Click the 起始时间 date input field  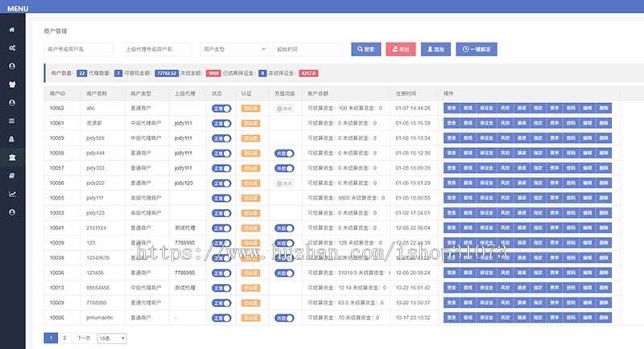point(308,49)
